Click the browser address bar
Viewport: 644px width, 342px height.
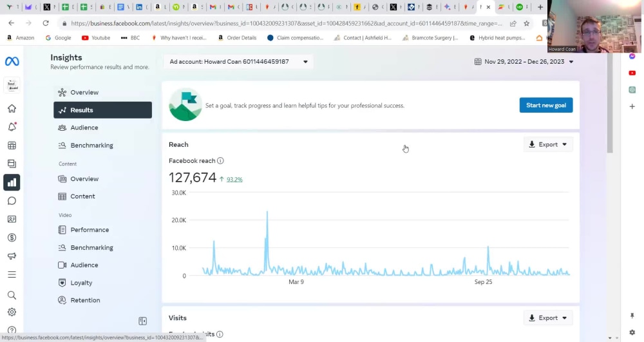[x=287, y=23]
